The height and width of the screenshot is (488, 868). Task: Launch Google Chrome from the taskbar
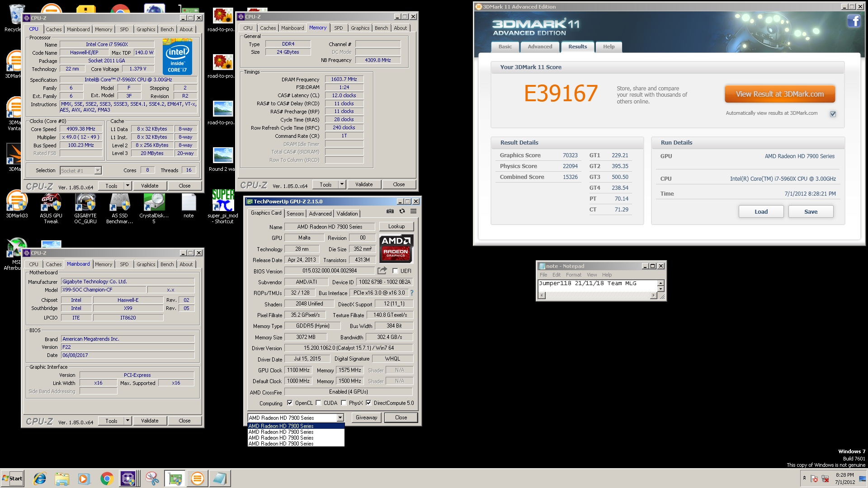point(107,479)
